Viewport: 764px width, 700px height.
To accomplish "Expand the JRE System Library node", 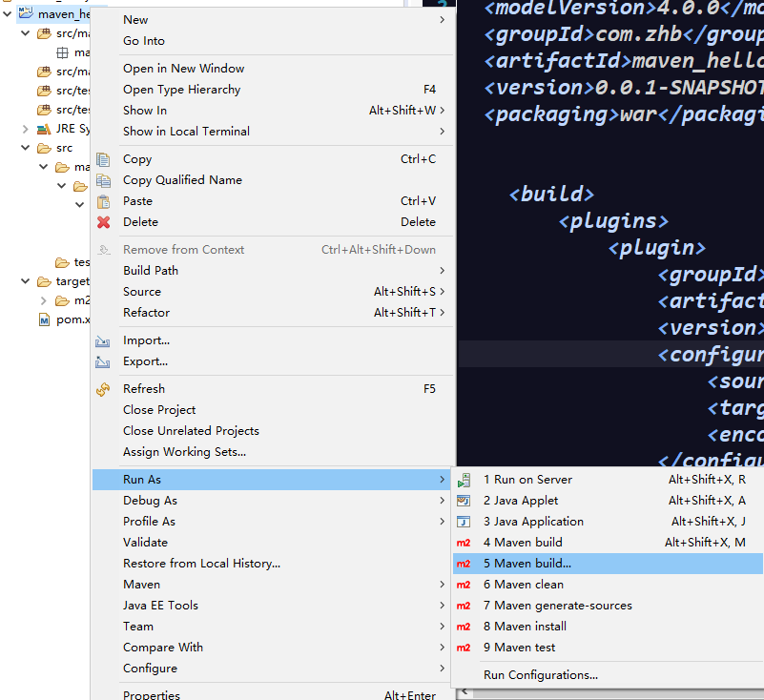I will (x=26, y=129).
